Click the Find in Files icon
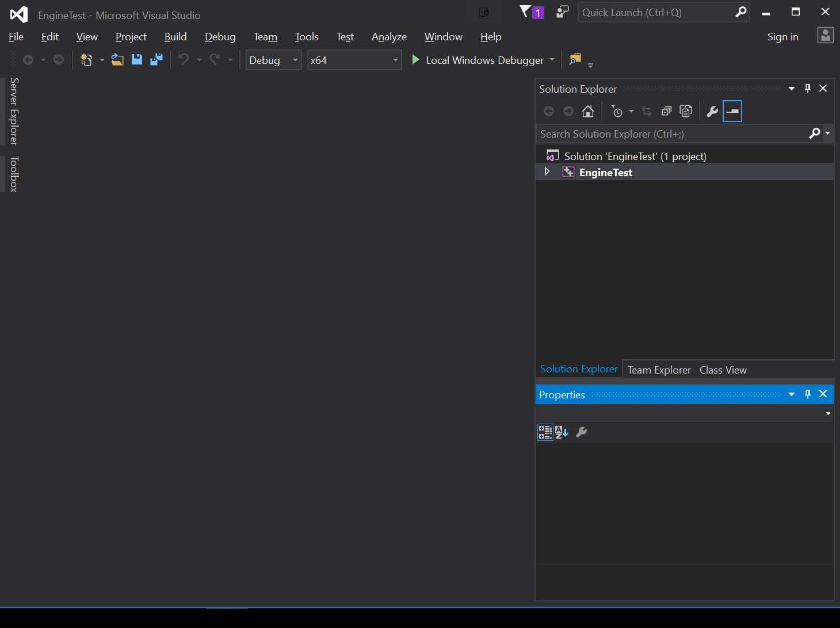 pyautogui.click(x=575, y=59)
